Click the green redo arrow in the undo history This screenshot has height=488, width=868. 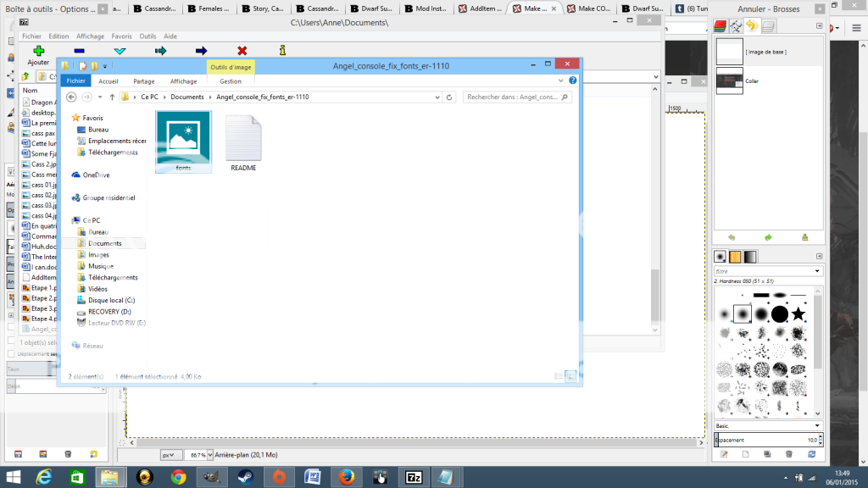pyautogui.click(x=768, y=238)
